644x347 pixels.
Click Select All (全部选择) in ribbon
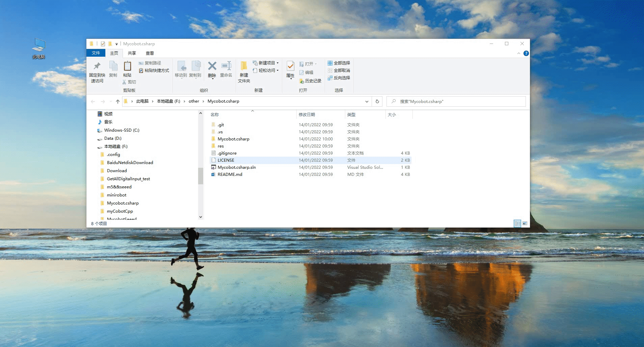(339, 63)
